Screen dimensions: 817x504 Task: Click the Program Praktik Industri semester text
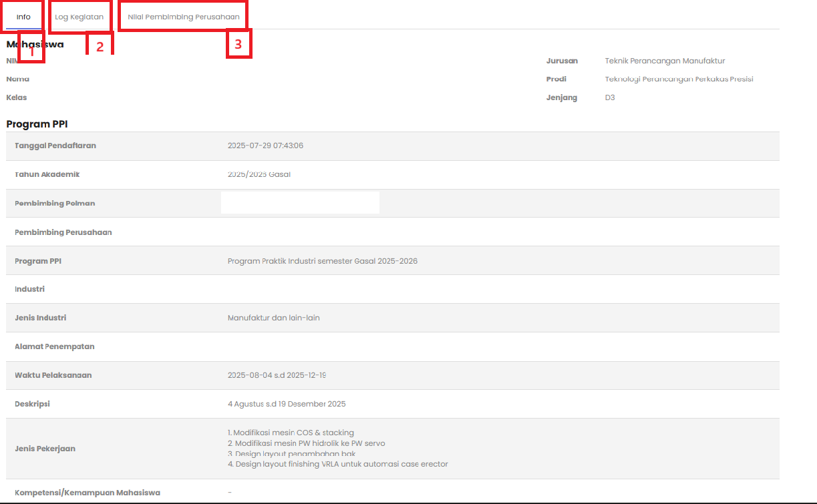click(322, 261)
